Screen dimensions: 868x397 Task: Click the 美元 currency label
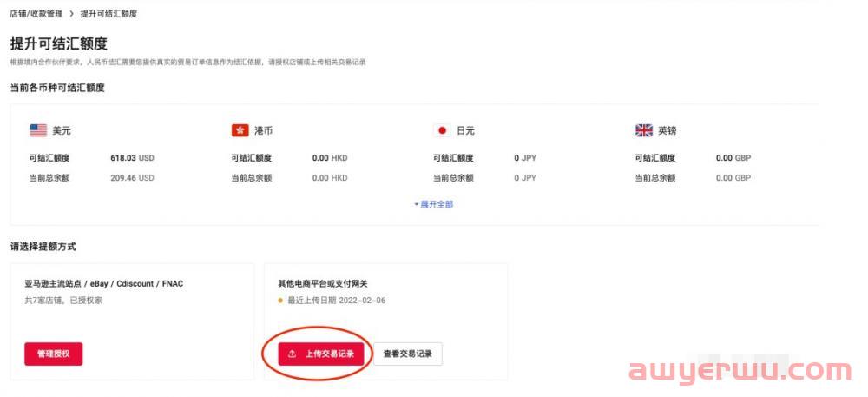(x=62, y=131)
